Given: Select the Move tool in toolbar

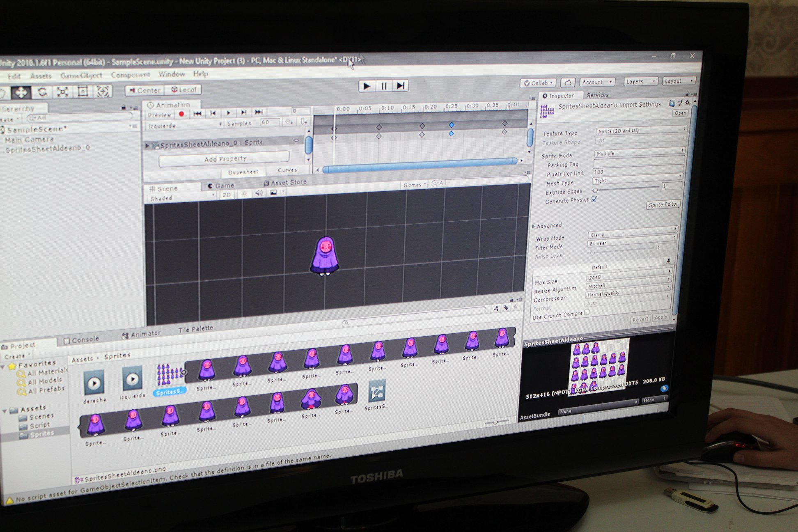Looking at the screenshot, I should click(x=21, y=92).
